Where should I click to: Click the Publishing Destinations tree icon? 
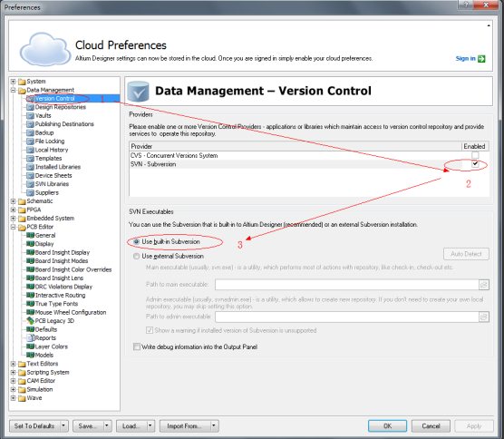(x=30, y=124)
